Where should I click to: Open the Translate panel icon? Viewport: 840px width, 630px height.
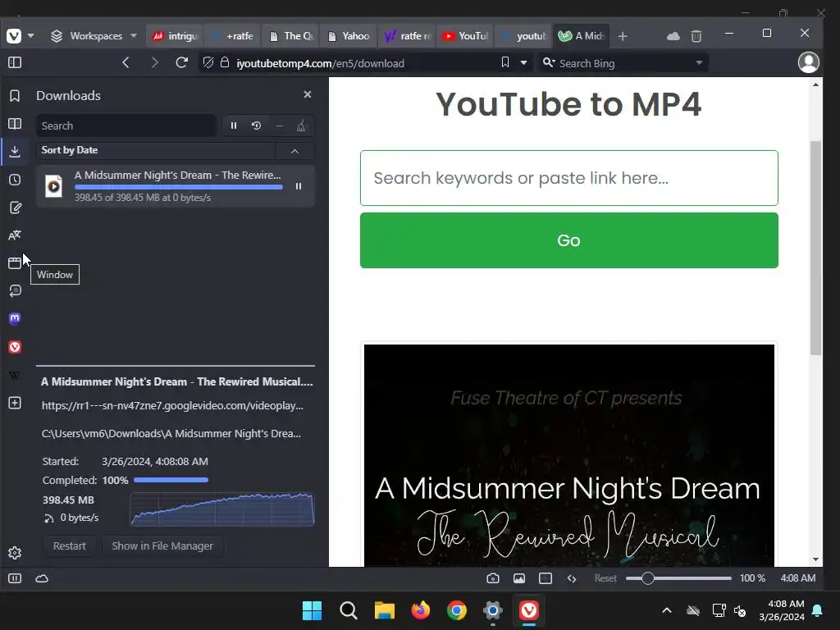click(x=15, y=235)
